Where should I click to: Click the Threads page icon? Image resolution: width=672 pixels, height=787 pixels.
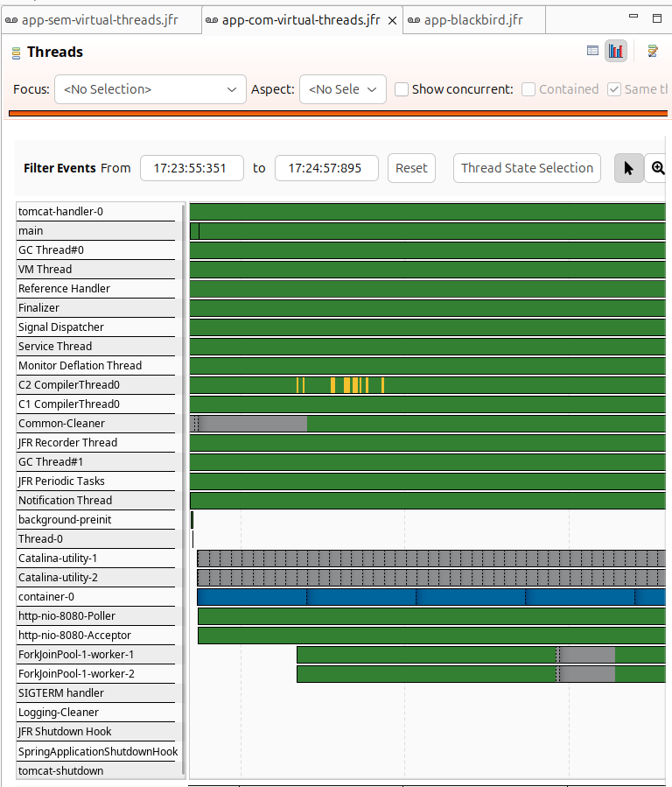[16, 53]
